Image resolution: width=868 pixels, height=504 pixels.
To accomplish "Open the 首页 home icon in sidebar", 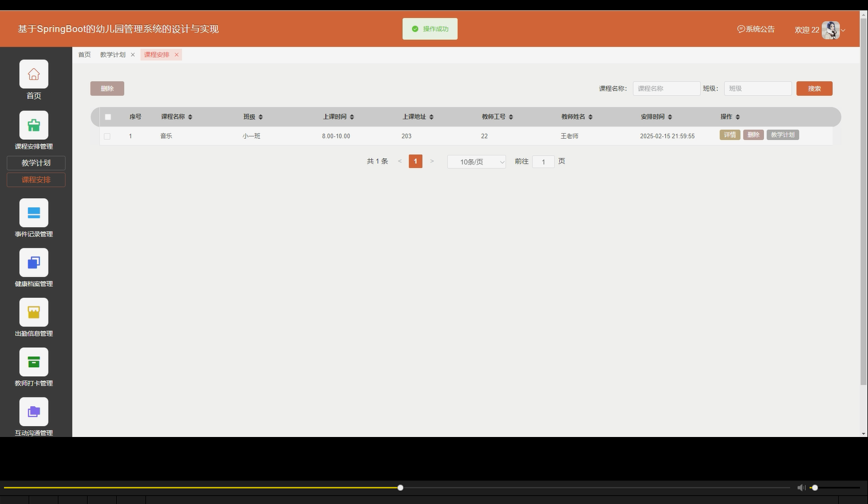I will point(34,74).
